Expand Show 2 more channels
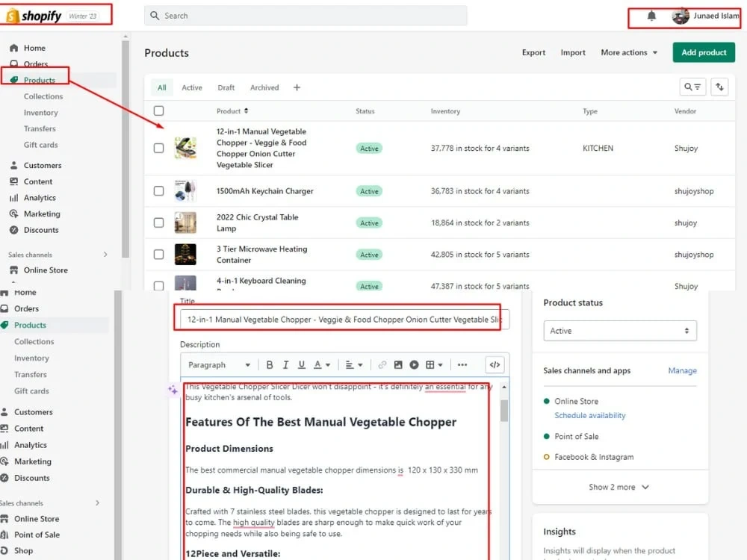This screenshot has width=747, height=560. [619, 487]
